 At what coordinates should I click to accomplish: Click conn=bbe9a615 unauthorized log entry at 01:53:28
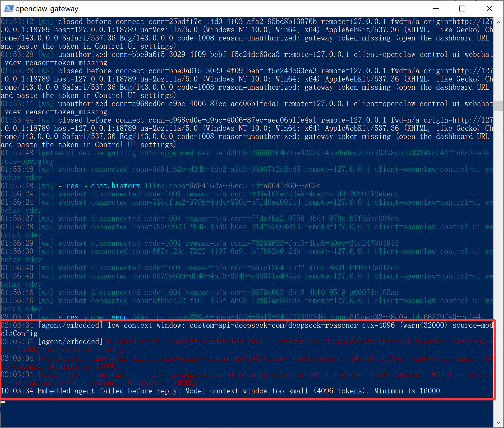click(x=247, y=58)
